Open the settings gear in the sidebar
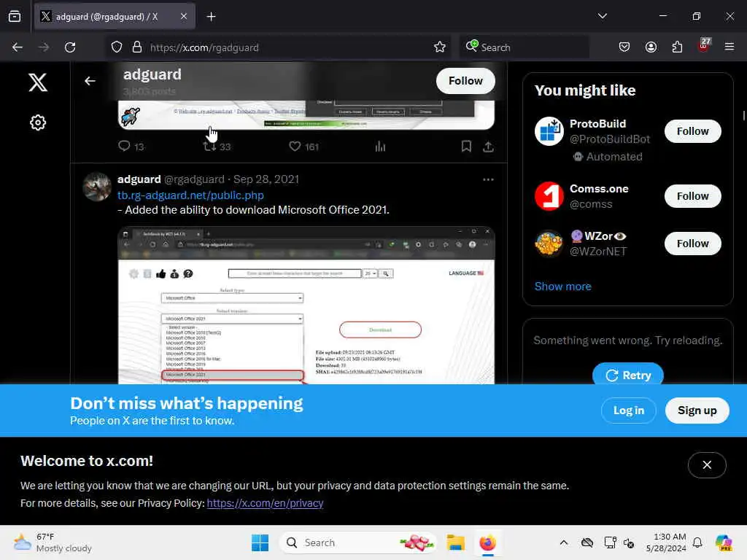The width and height of the screenshot is (747, 560). tap(38, 122)
